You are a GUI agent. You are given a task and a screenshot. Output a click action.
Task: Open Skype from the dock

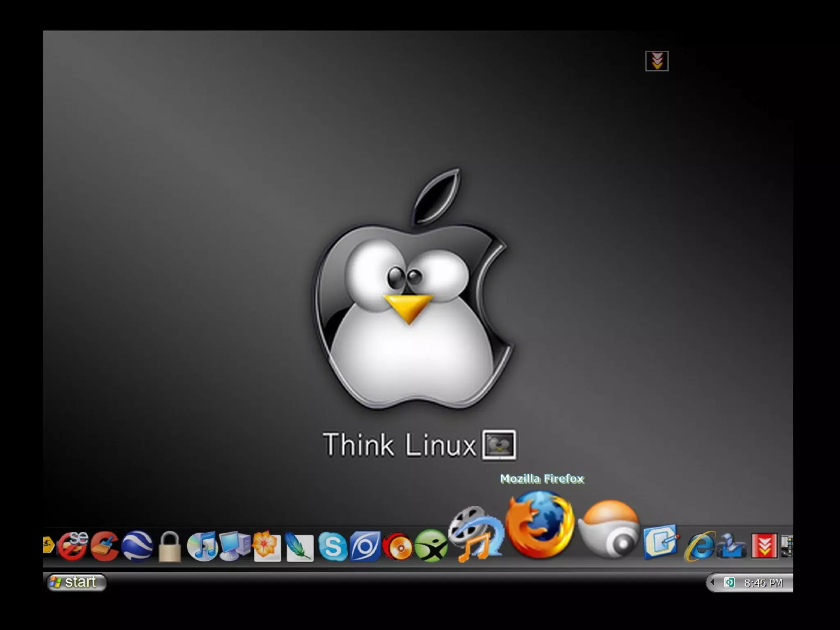[x=332, y=546]
